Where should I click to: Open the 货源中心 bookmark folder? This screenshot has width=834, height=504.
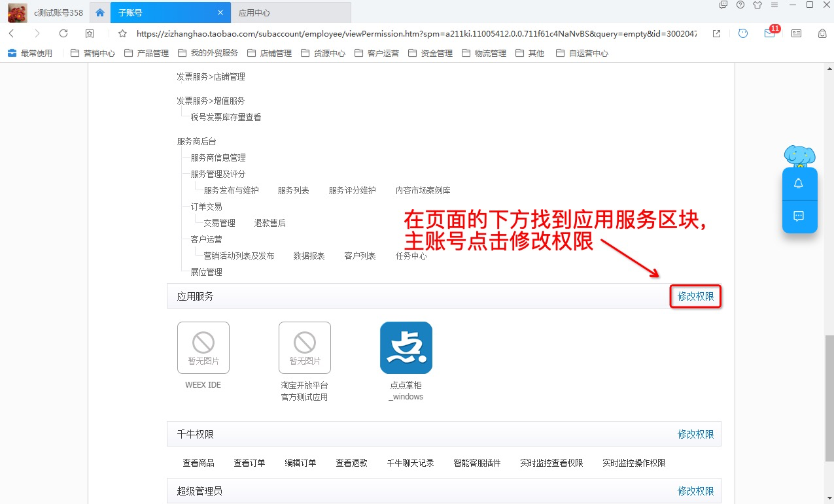[323, 54]
